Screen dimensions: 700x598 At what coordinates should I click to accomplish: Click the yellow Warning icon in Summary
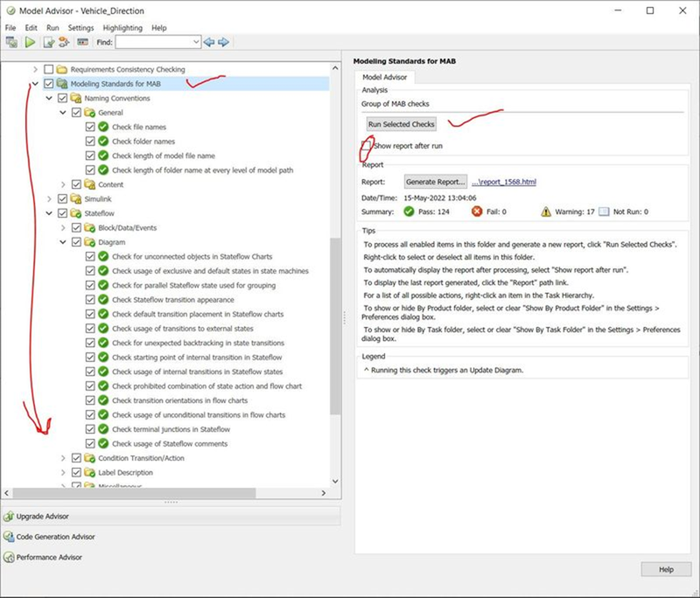(x=546, y=212)
